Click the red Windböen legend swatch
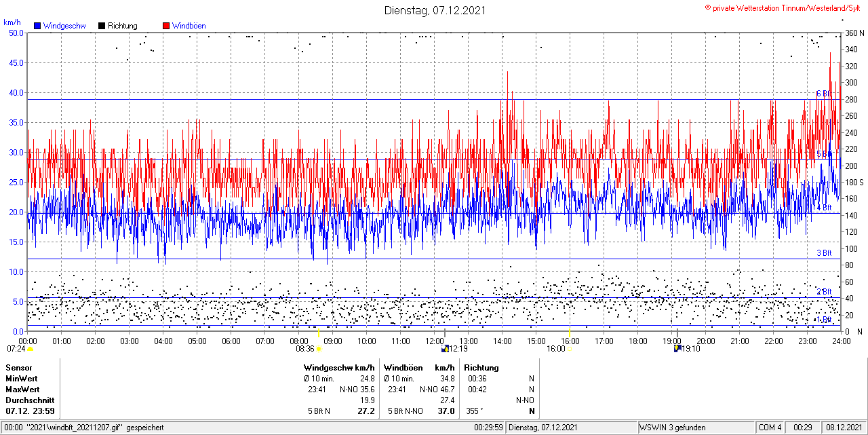The height and width of the screenshot is (435, 868). (x=166, y=26)
